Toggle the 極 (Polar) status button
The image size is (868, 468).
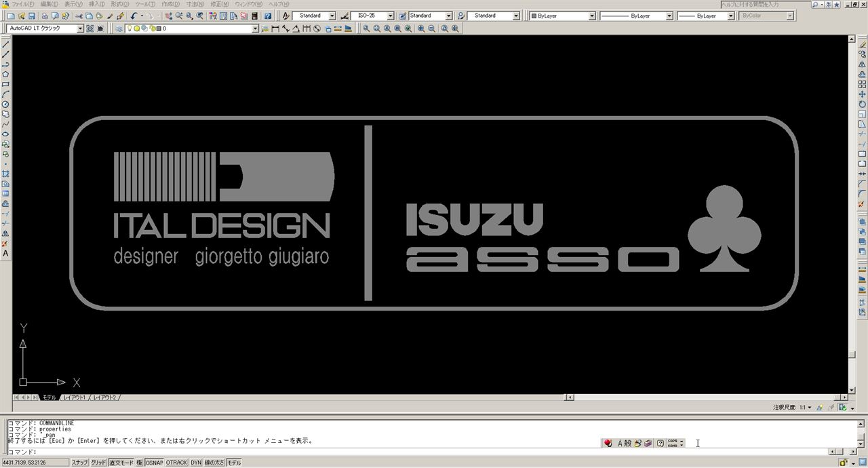tap(139, 463)
